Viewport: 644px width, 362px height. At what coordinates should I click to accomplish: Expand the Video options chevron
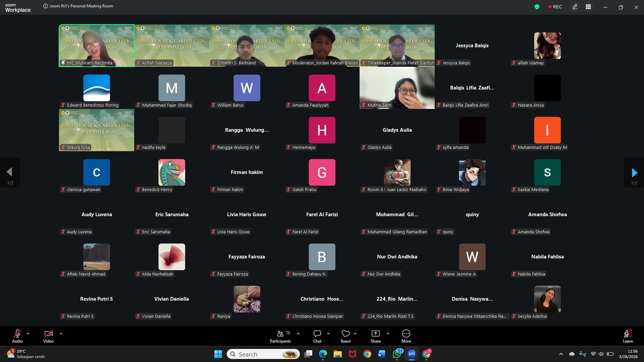pos(61,334)
